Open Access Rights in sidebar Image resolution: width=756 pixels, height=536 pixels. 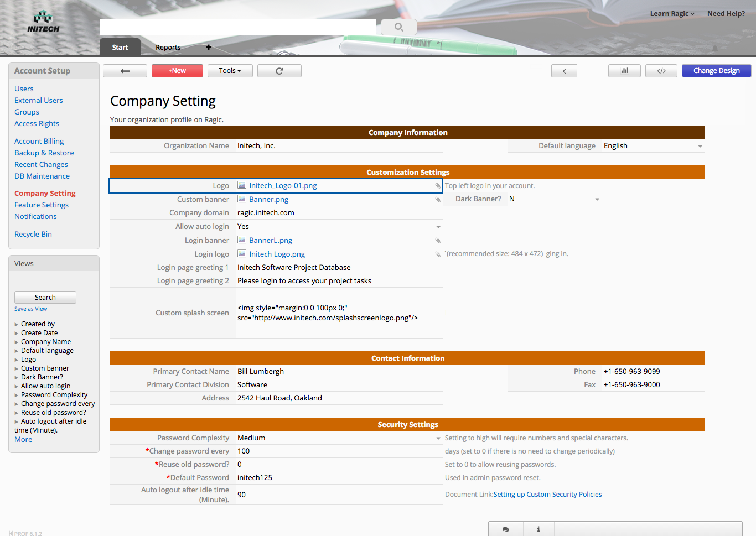click(37, 123)
